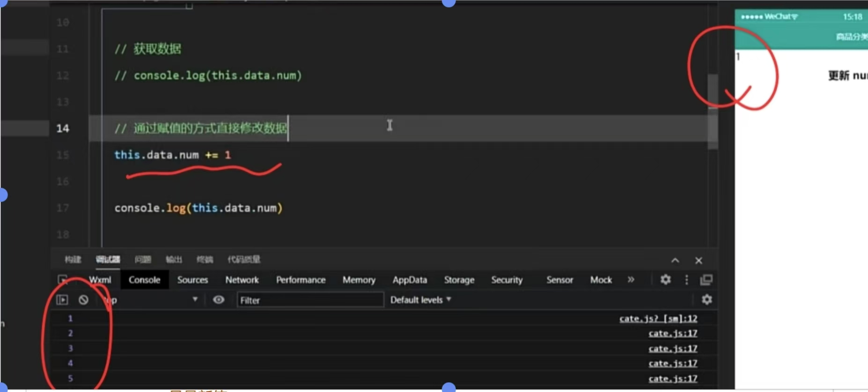Open the Sources tab
868x392 pixels.
click(x=192, y=280)
